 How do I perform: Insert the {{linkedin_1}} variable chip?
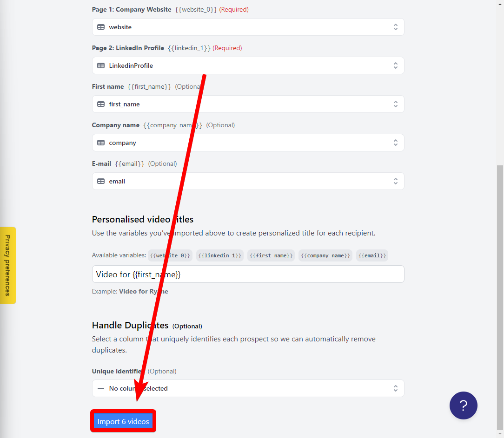pyautogui.click(x=220, y=255)
